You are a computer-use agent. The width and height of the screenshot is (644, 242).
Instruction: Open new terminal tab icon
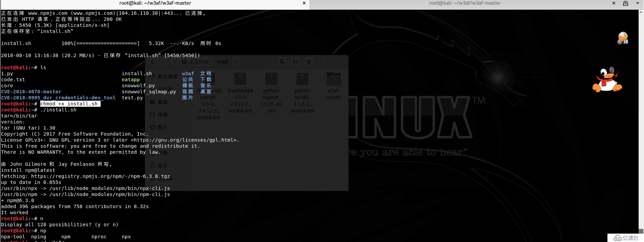626,3
